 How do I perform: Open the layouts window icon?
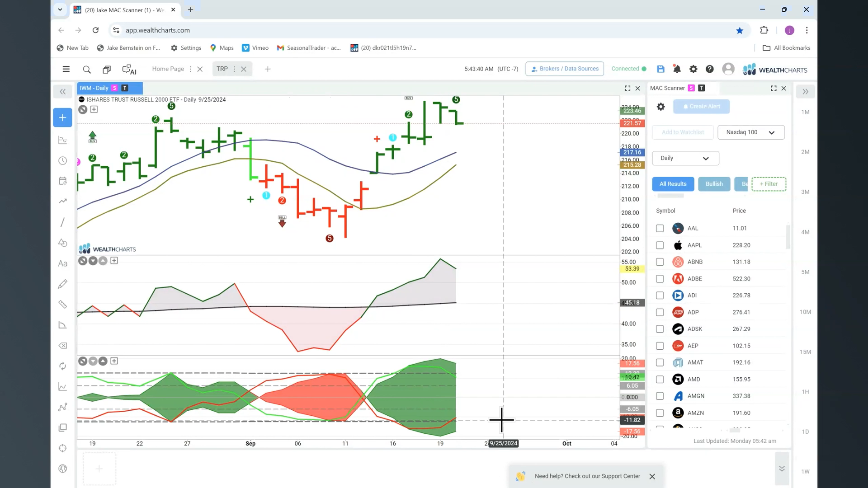(x=107, y=69)
